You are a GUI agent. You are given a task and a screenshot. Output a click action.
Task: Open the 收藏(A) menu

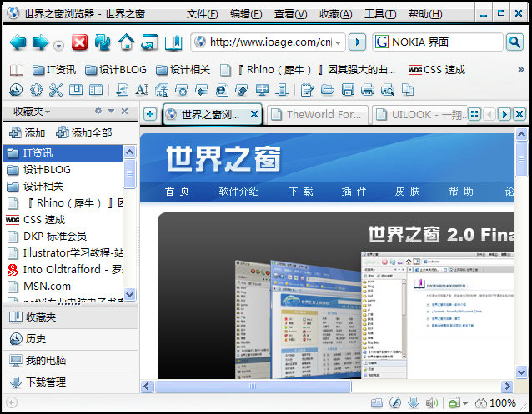[x=336, y=14]
